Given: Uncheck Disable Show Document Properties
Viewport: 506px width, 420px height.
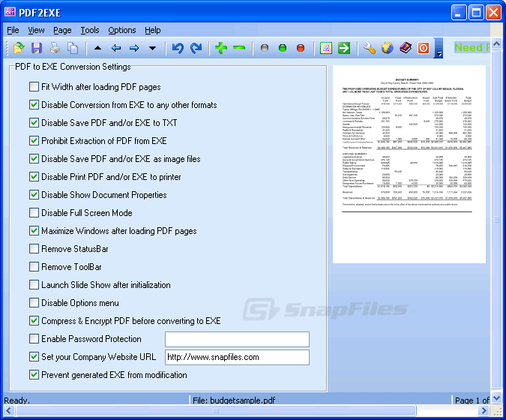Looking at the screenshot, I should [x=34, y=195].
